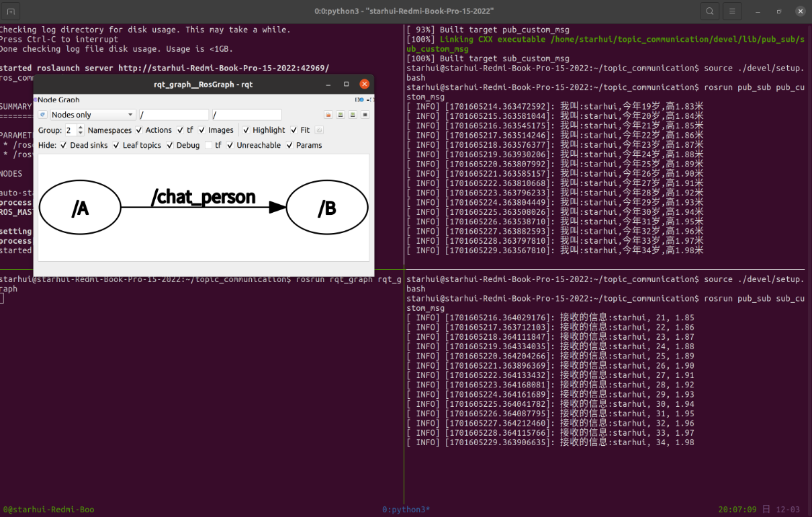This screenshot has height=517, width=812.
Task: Click the 20:07:09 clock in status bar
Action: (x=737, y=510)
